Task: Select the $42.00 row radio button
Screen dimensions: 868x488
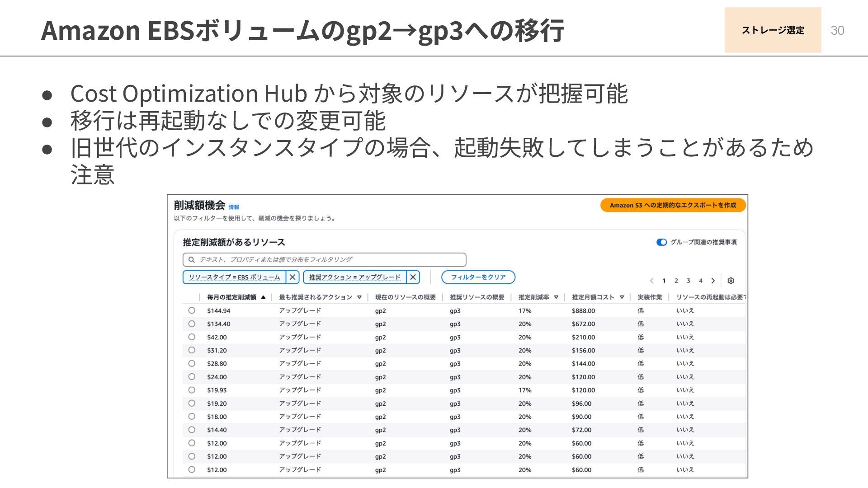Action: 192,337
